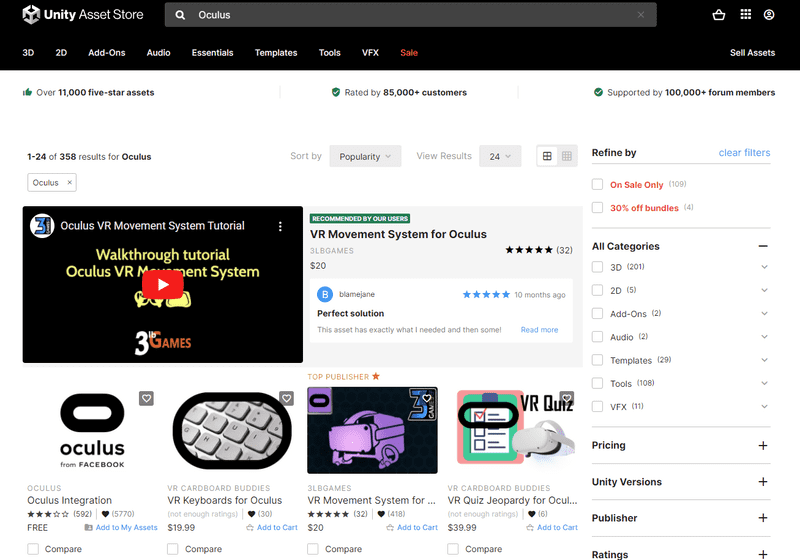Check the Add-Ons category checkbox
The image size is (800, 560).
click(x=597, y=314)
